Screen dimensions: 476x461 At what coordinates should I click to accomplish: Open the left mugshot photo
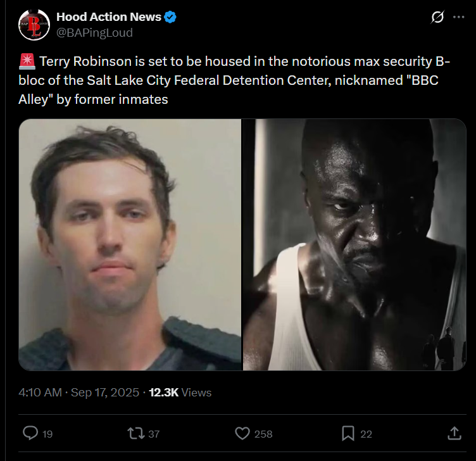[130, 244]
